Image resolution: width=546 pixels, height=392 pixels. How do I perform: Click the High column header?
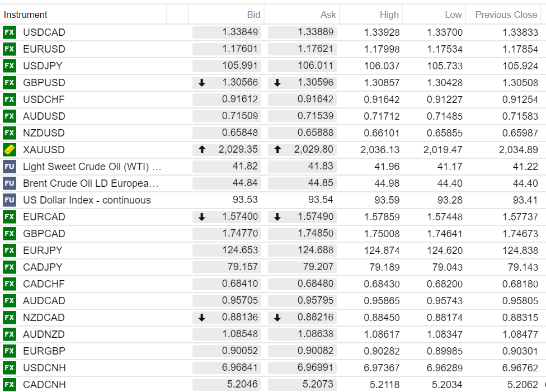[x=389, y=15]
